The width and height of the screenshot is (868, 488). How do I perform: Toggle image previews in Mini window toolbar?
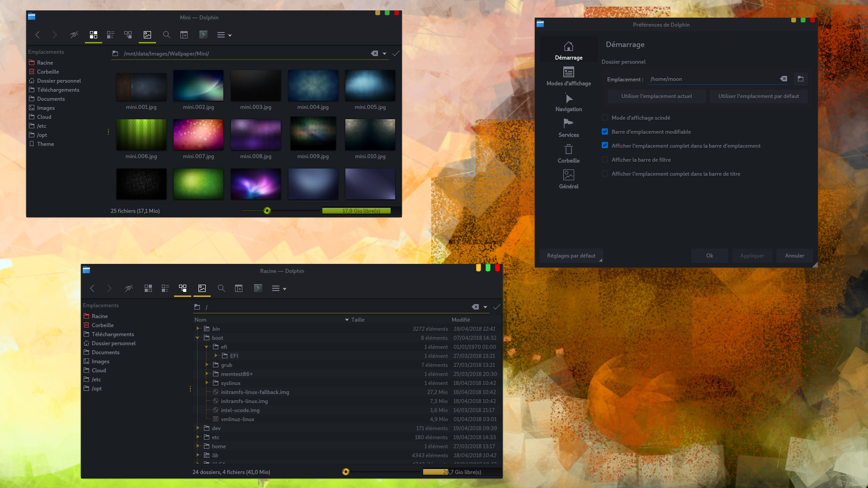[147, 35]
